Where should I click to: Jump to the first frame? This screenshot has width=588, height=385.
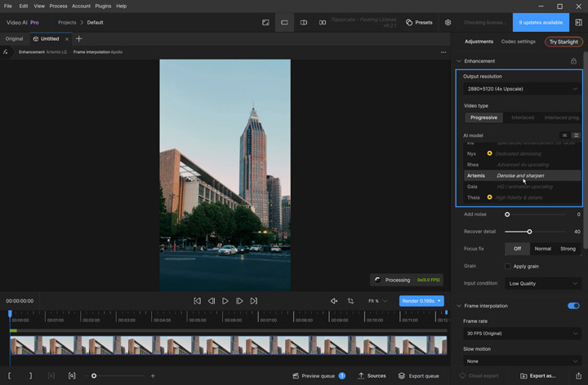(x=198, y=301)
